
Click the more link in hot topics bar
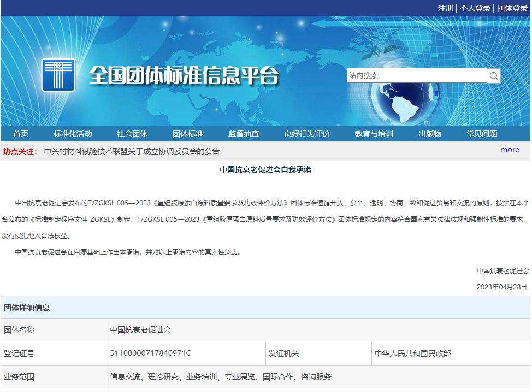(510, 150)
